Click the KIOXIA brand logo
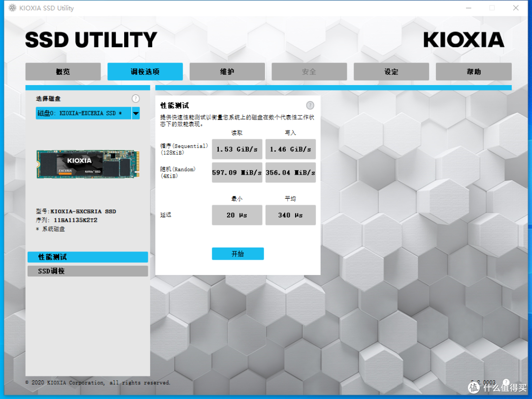 click(464, 40)
